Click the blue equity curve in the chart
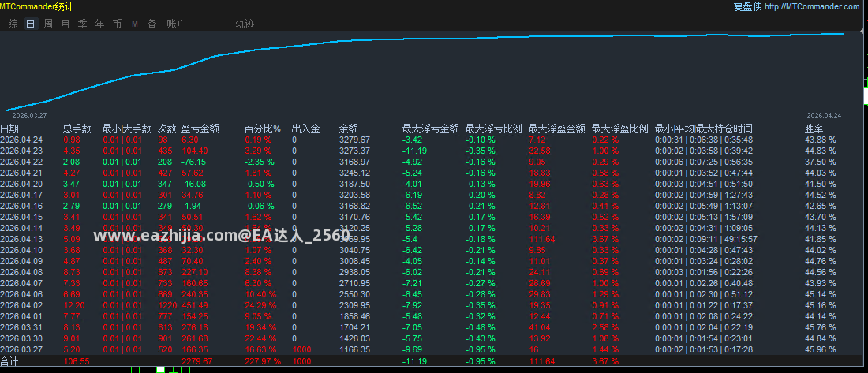 coord(425,39)
